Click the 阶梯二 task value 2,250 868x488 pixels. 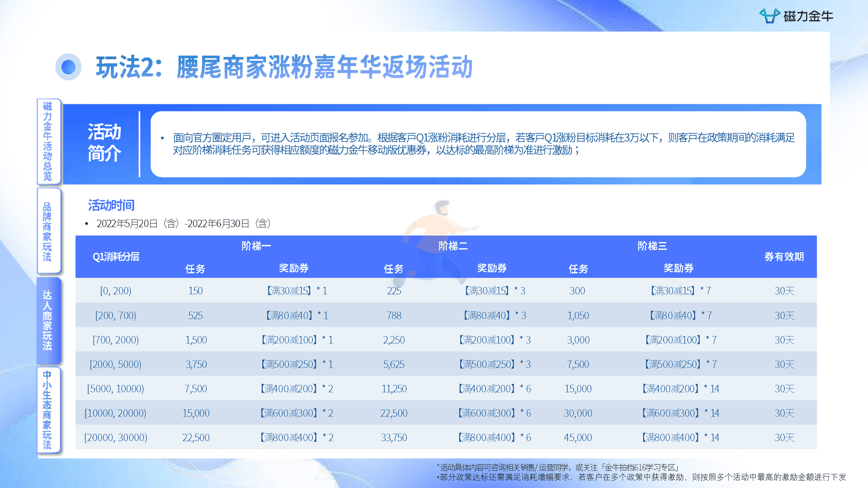[394, 340]
